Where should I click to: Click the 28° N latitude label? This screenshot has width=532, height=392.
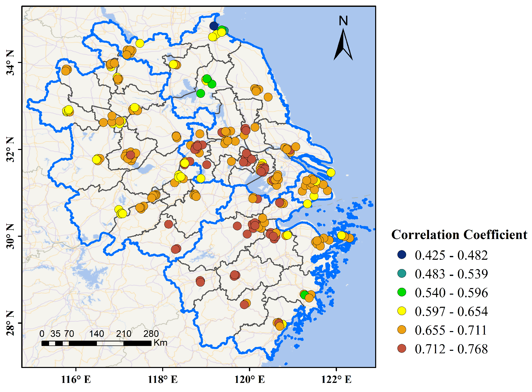click(11, 323)
